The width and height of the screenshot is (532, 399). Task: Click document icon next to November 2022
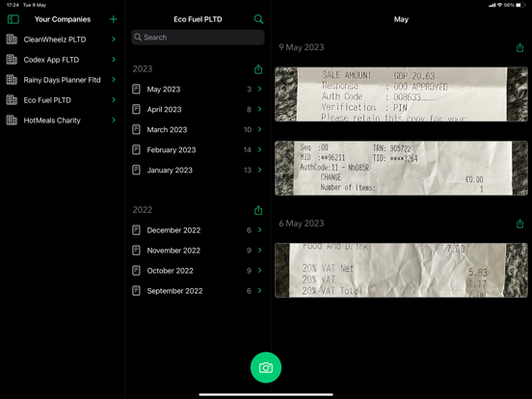[x=136, y=251]
